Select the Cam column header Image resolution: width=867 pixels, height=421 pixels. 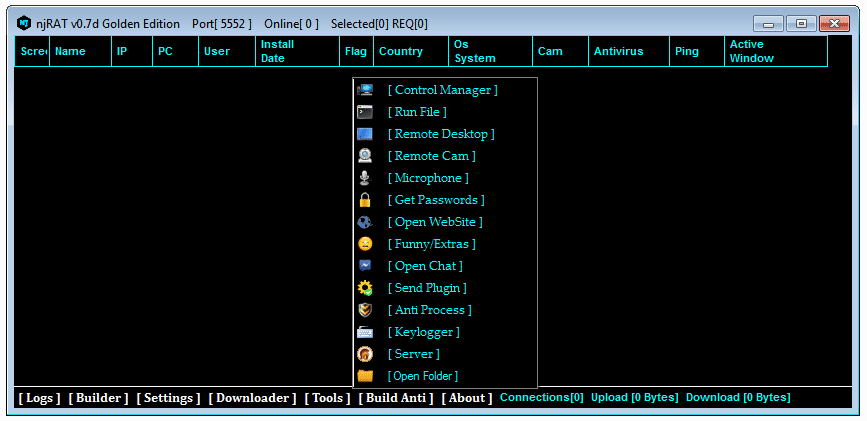[x=561, y=51]
